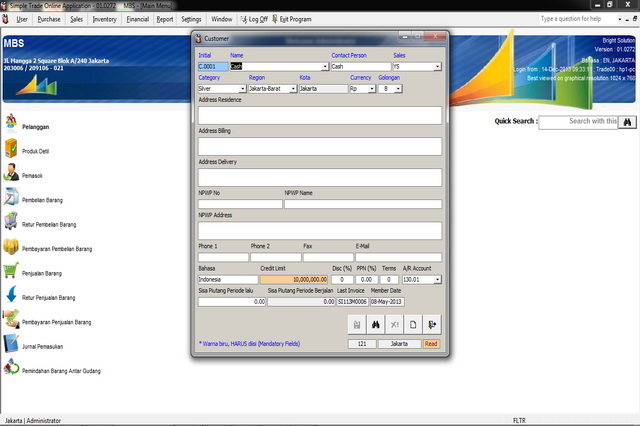Open the Produk Detil icon
This screenshot has width=640, height=426.
tap(11, 149)
